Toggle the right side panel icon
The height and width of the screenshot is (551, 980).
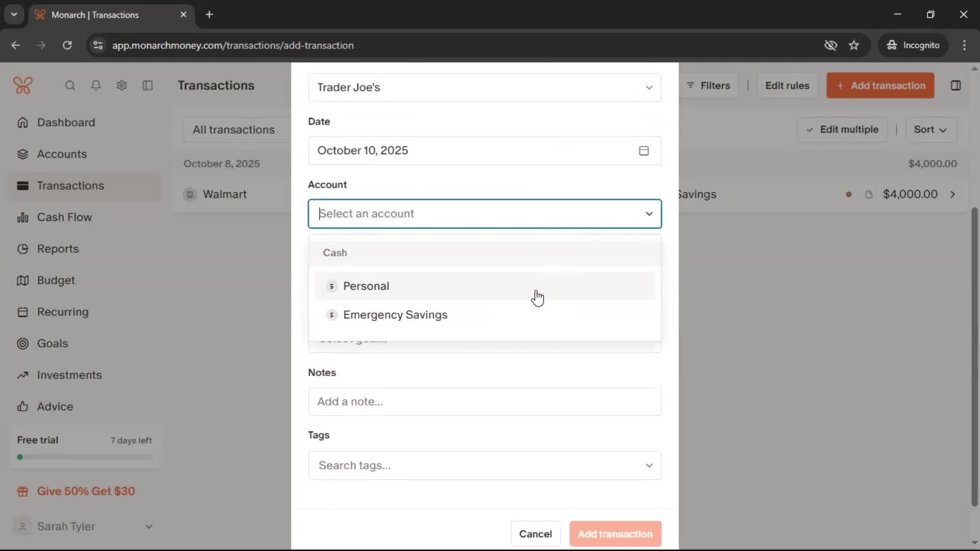click(x=955, y=86)
